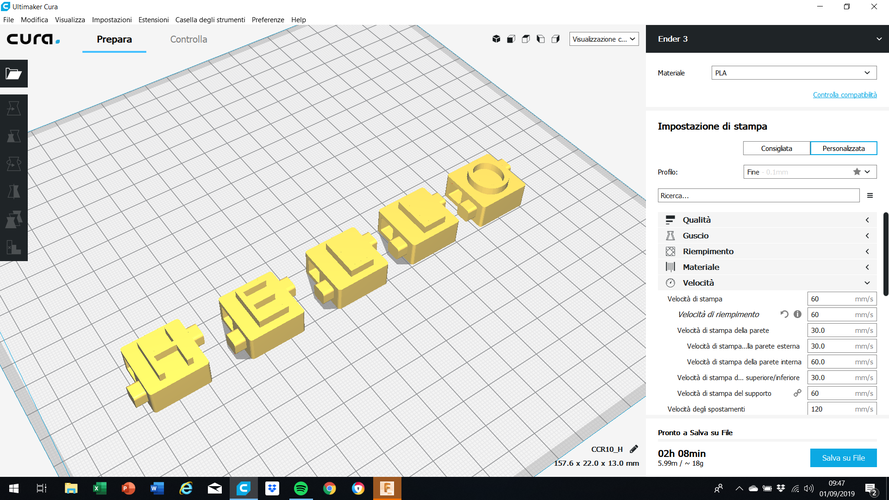Reset Velocità di riempimento with undo arrow

click(784, 314)
